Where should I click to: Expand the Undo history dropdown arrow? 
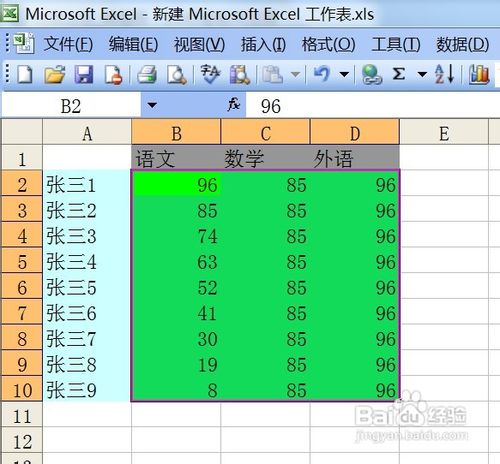pos(344,74)
